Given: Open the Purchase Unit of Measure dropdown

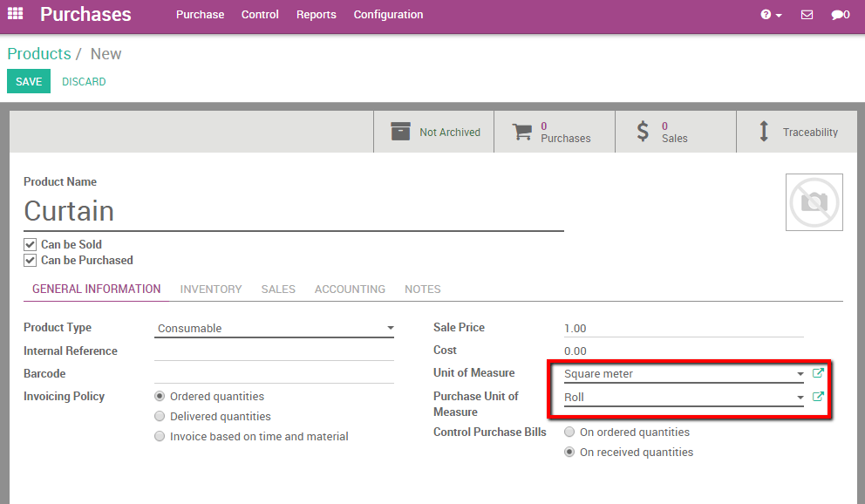Looking at the screenshot, I should click(800, 396).
